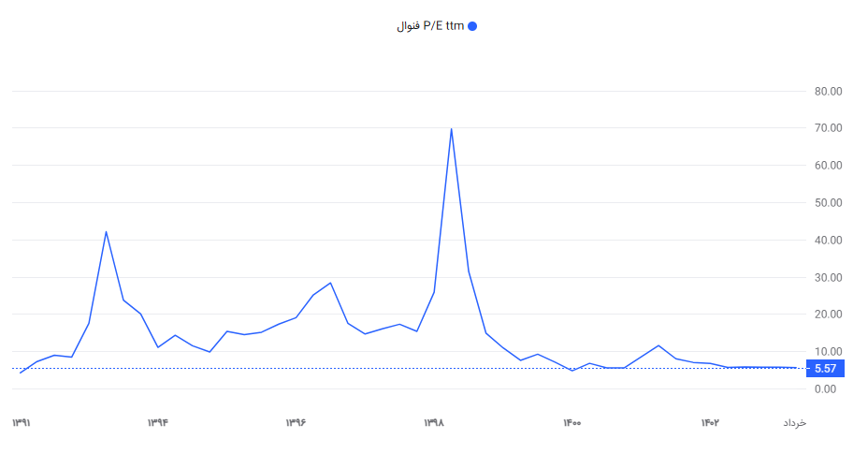Viewport: 868px width, 454px height.
Task: Click the خرداد month label
Action: click(794, 423)
